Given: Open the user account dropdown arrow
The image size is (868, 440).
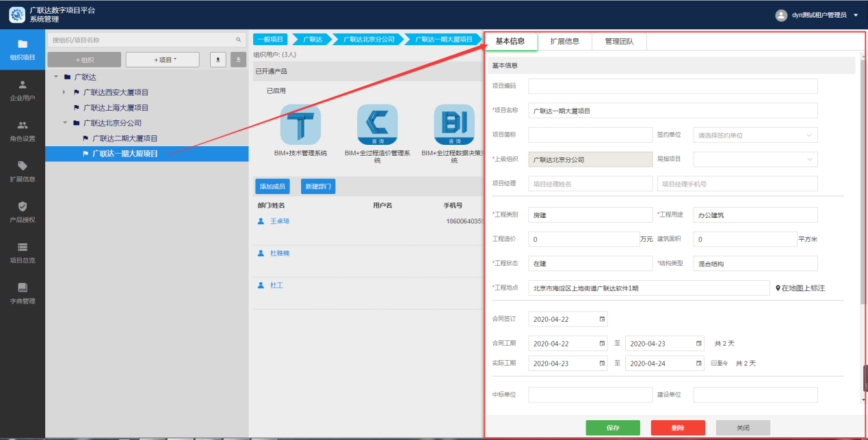Looking at the screenshot, I should (x=856, y=15).
